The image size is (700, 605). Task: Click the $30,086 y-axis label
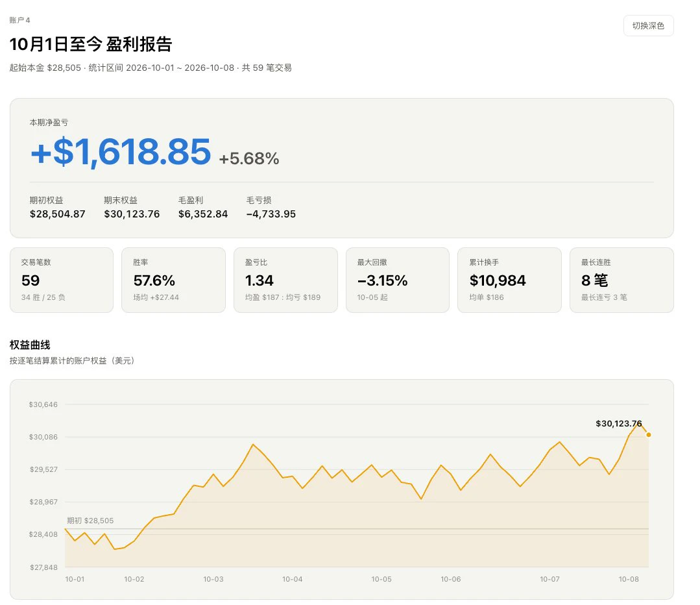[x=43, y=437]
